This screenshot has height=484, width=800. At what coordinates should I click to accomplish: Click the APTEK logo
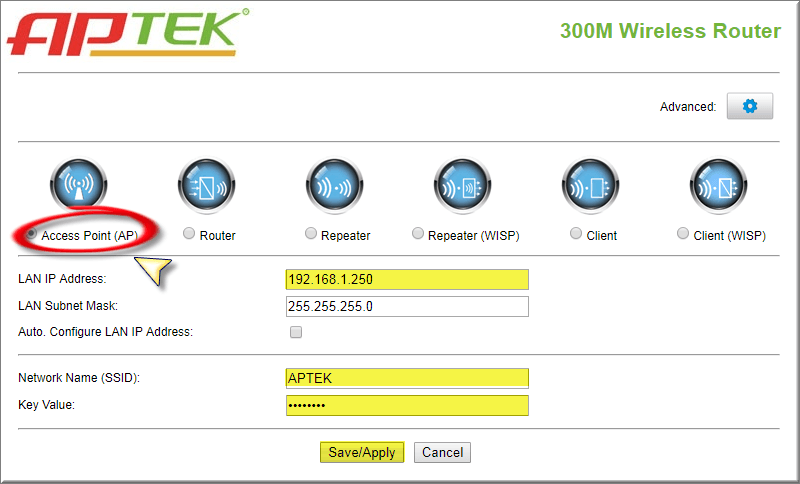pyautogui.click(x=128, y=32)
